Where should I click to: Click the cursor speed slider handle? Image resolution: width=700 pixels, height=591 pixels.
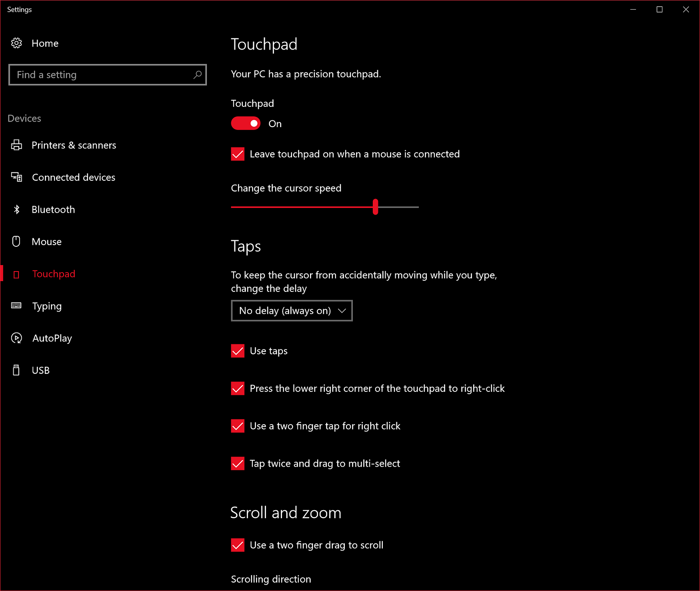click(x=375, y=207)
